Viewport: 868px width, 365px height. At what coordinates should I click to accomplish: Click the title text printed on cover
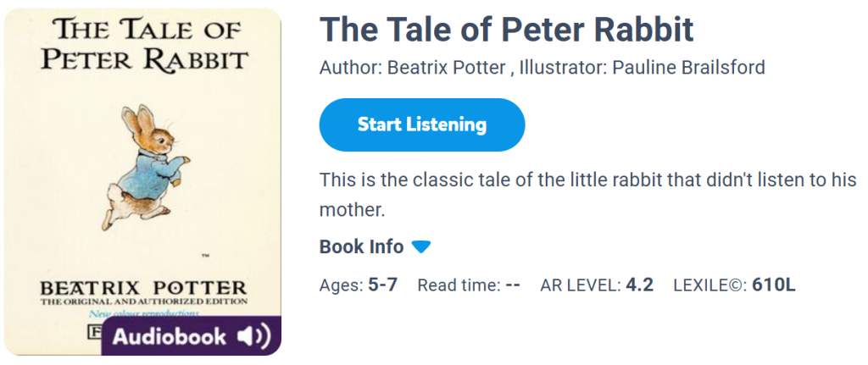[x=145, y=47]
